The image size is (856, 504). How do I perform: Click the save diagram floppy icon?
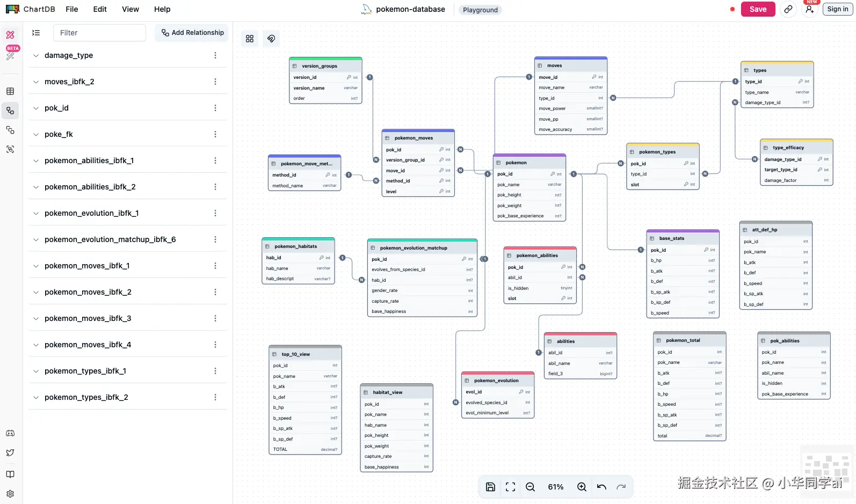pyautogui.click(x=490, y=487)
